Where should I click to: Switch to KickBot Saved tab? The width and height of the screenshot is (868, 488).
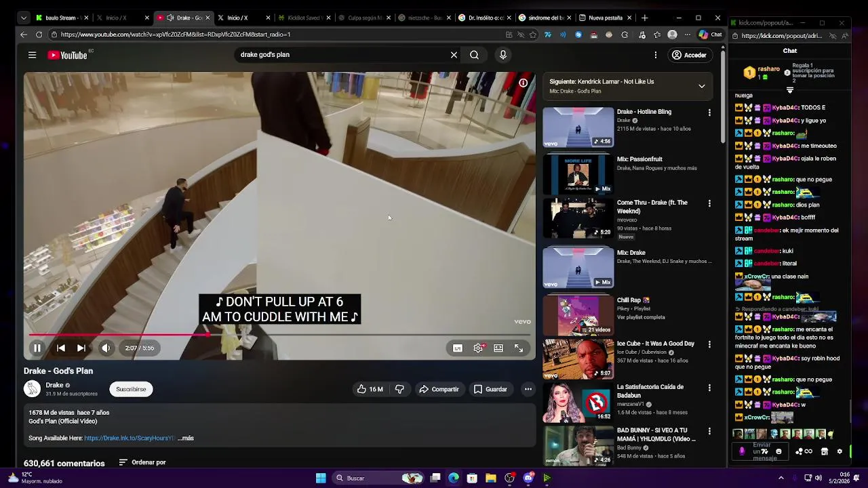click(304, 18)
